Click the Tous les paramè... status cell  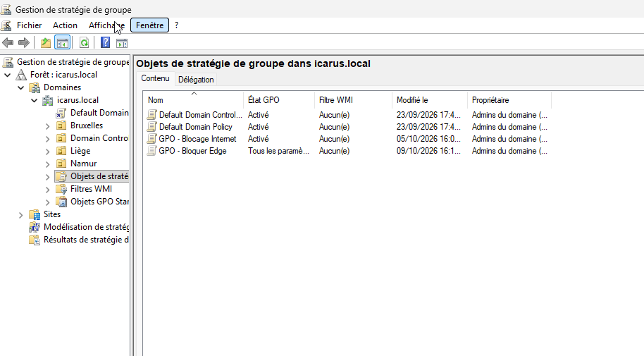278,151
